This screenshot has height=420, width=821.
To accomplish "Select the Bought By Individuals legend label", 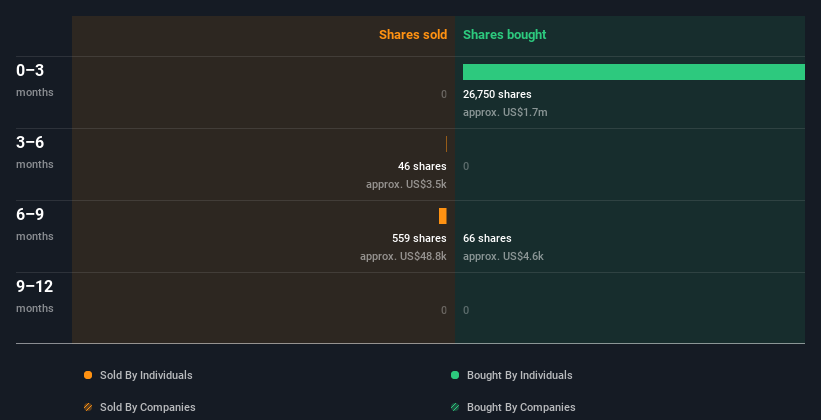I will [x=519, y=375].
